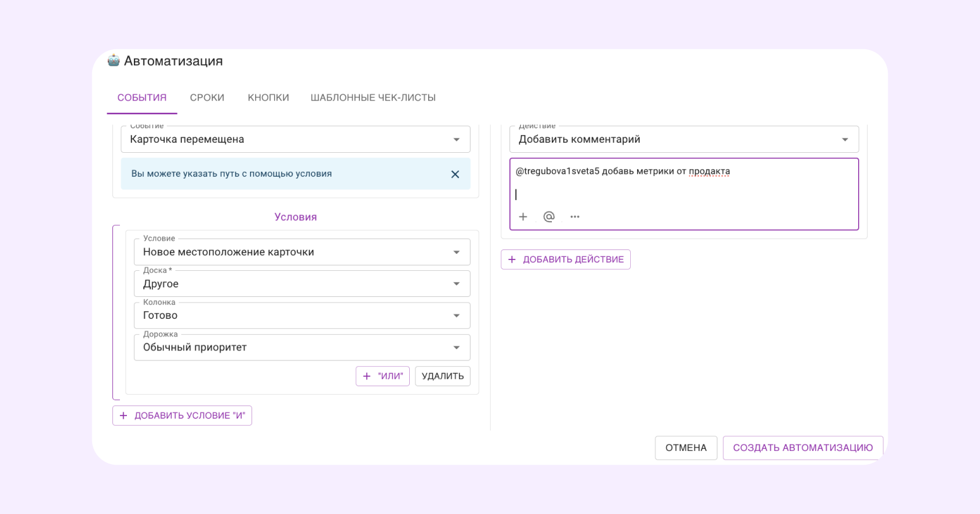Viewport: 980px width, 514px height.
Task: Click the @ mention icon in comment editor
Action: [549, 217]
